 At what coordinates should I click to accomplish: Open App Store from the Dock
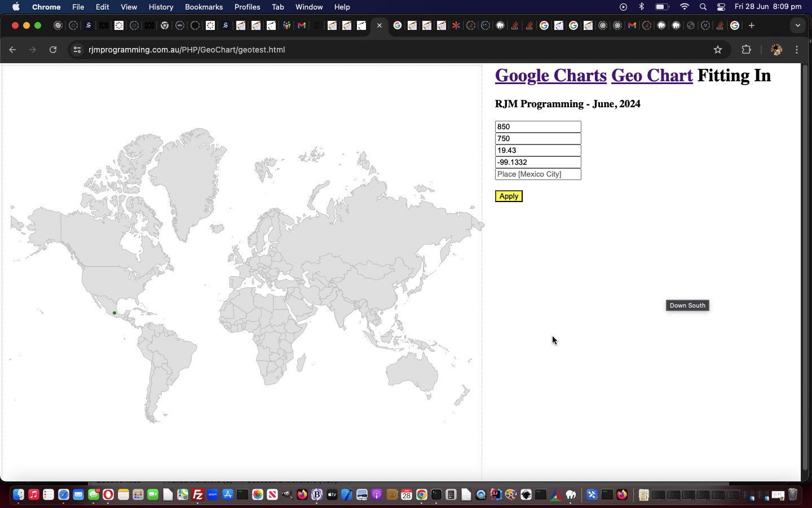click(228, 495)
